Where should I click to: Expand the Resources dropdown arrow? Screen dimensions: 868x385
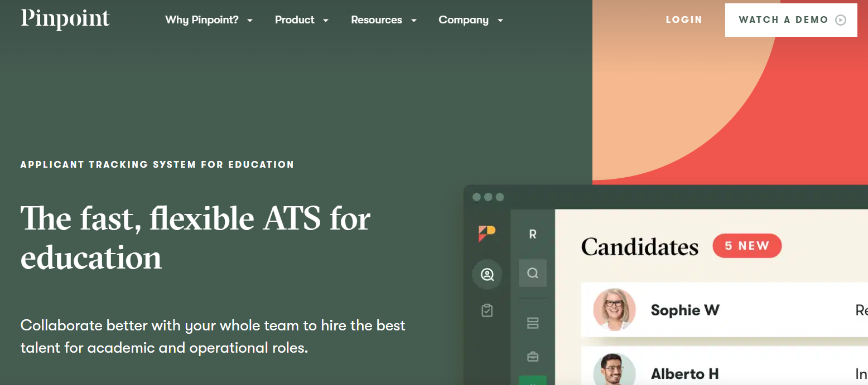click(413, 21)
